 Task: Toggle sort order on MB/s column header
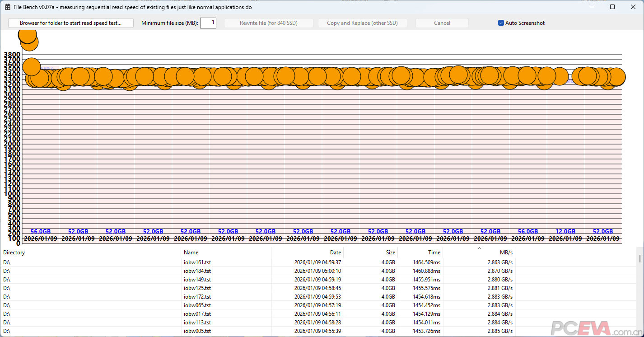coord(479,253)
